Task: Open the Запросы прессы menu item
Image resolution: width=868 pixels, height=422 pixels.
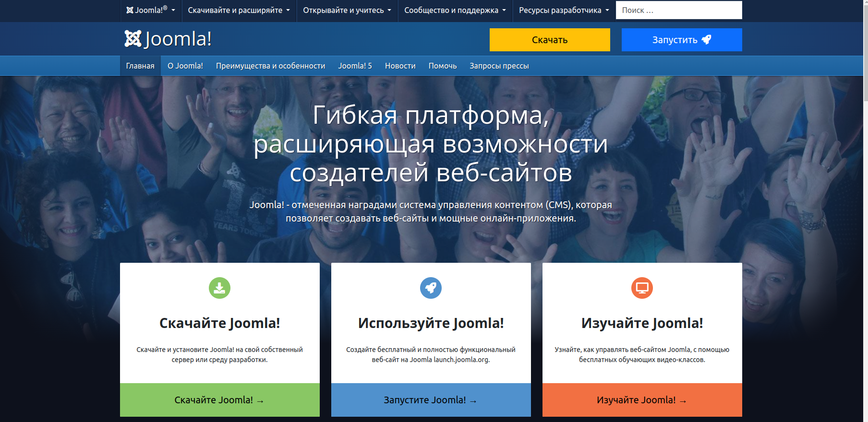Action: click(x=499, y=66)
